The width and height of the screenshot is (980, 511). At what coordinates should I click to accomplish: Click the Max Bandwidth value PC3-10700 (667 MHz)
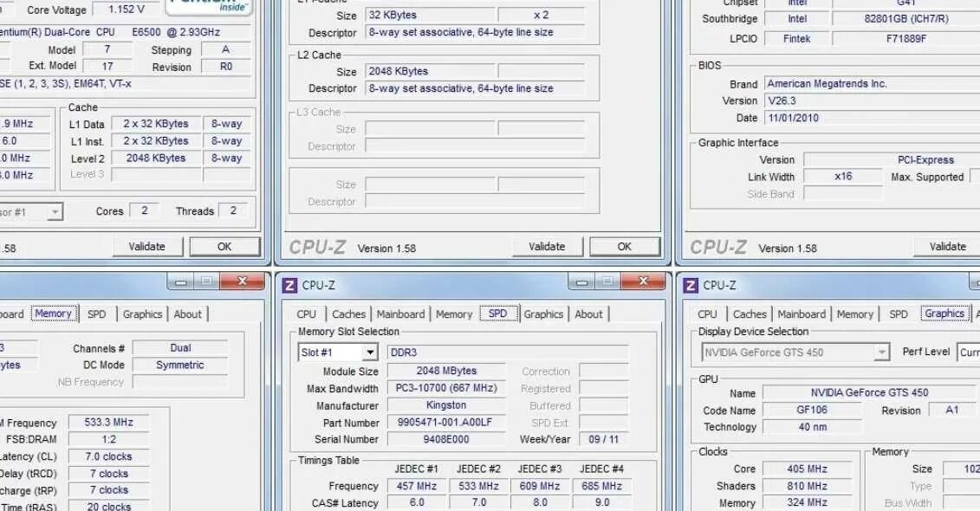pos(446,388)
